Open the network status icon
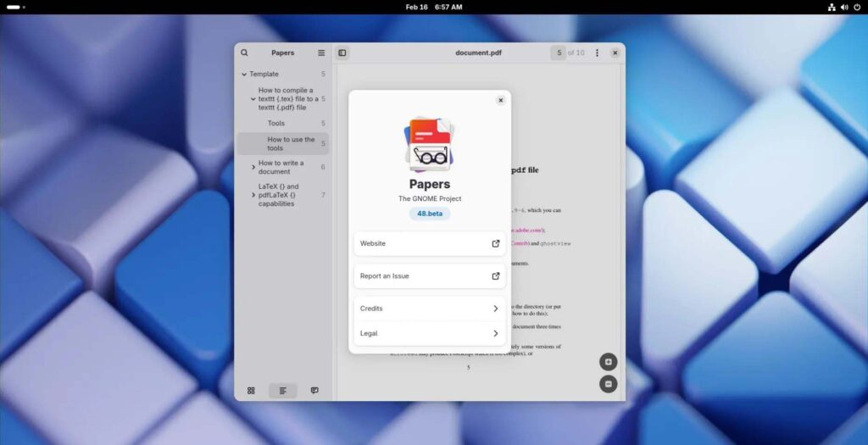Image resolution: width=868 pixels, height=445 pixels. tap(832, 7)
